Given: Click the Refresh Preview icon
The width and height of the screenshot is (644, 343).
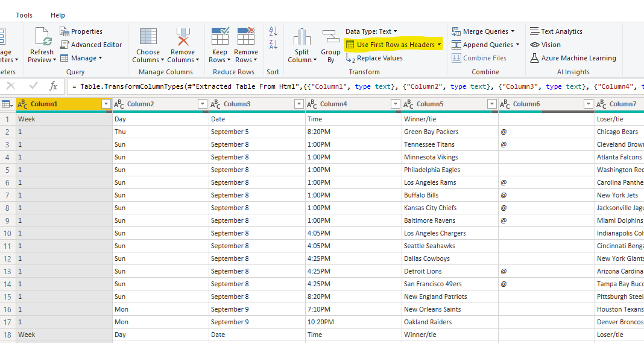Looking at the screenshot, I should coord(43,37).
